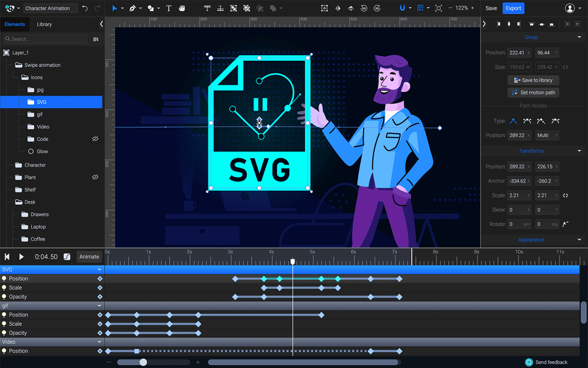Toggle visibility of the Code layer

tap(95, 139)
